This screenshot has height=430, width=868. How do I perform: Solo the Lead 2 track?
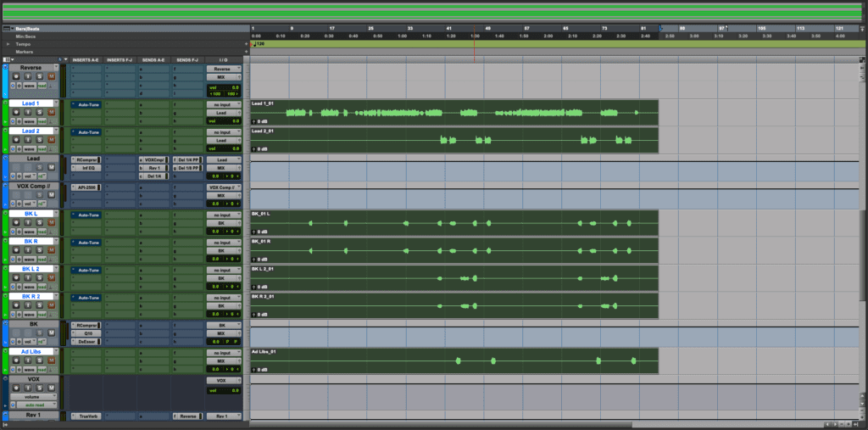point(39,140)
